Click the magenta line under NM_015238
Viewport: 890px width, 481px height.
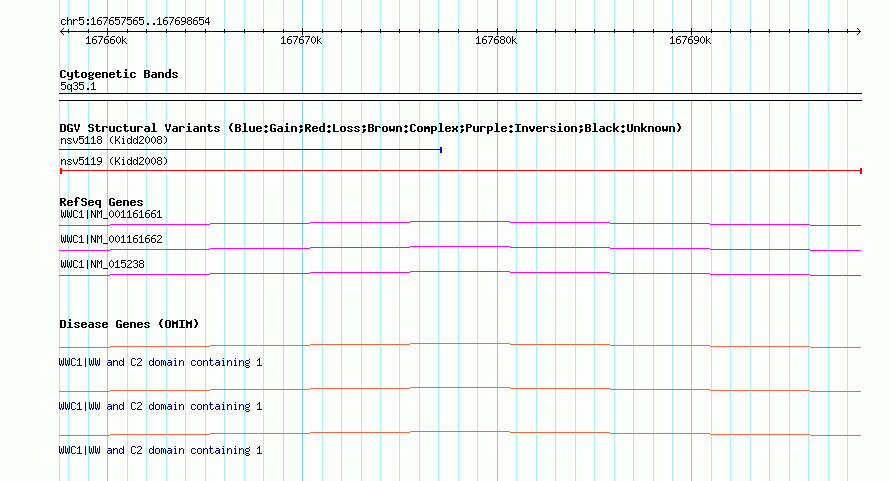click(460, 273)
